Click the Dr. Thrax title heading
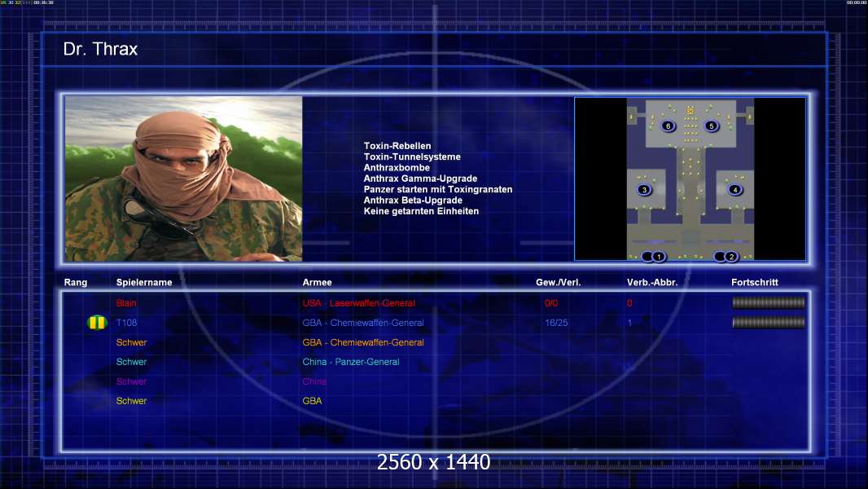This screenshot has width=868, height=489. point(100,49)
